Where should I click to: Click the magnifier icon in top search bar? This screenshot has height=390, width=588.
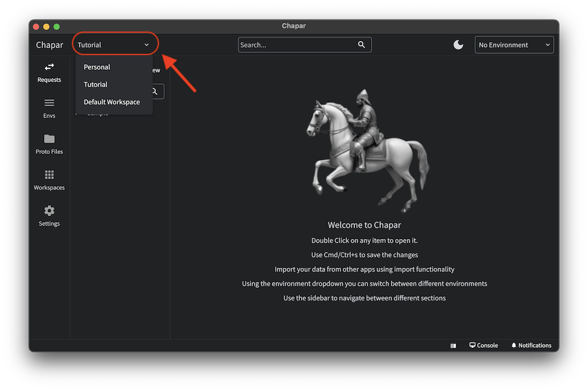tap(362, 45)
